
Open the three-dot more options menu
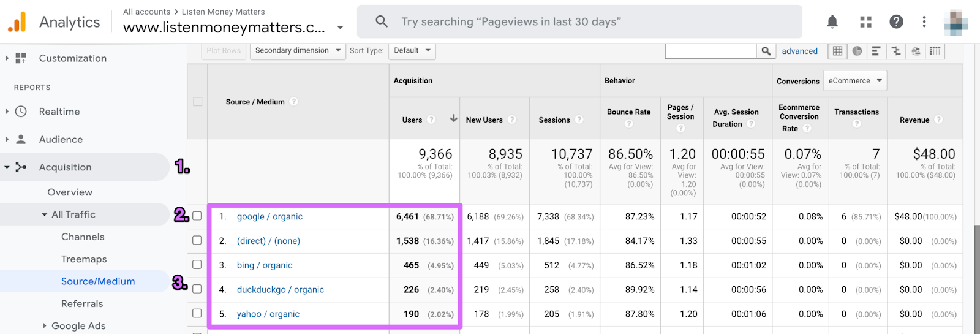[x=924, y=22]
